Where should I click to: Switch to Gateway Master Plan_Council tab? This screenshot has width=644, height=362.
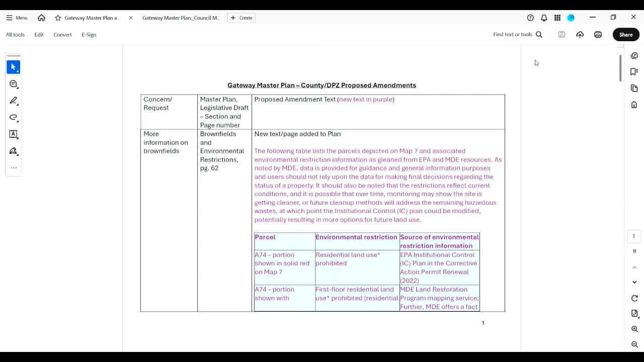181,18
